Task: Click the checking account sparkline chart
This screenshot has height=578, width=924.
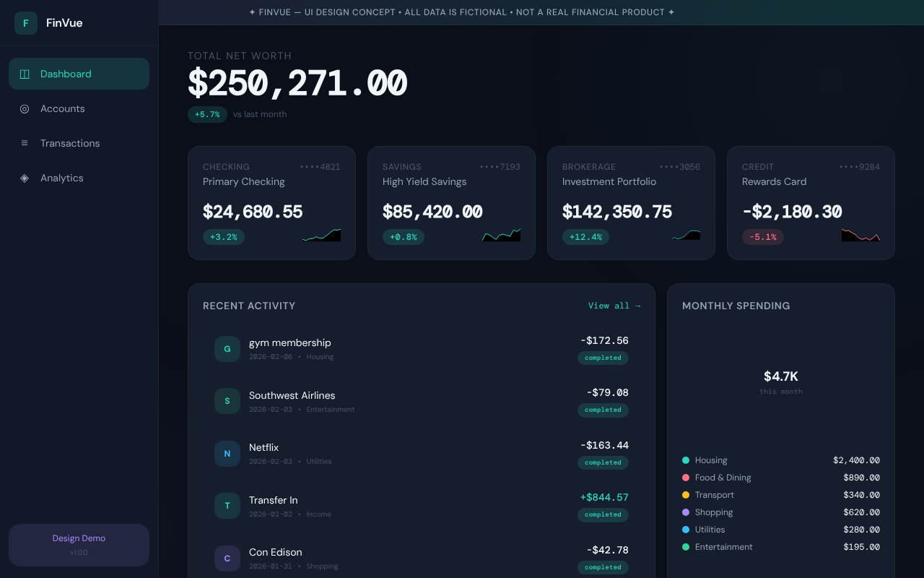Action: [321, 234]
